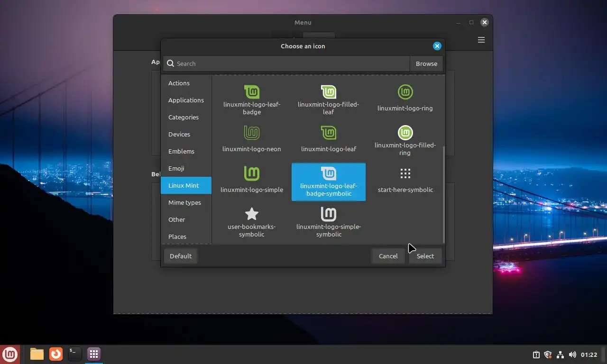Open the volume control tray icon

(572, 355)
